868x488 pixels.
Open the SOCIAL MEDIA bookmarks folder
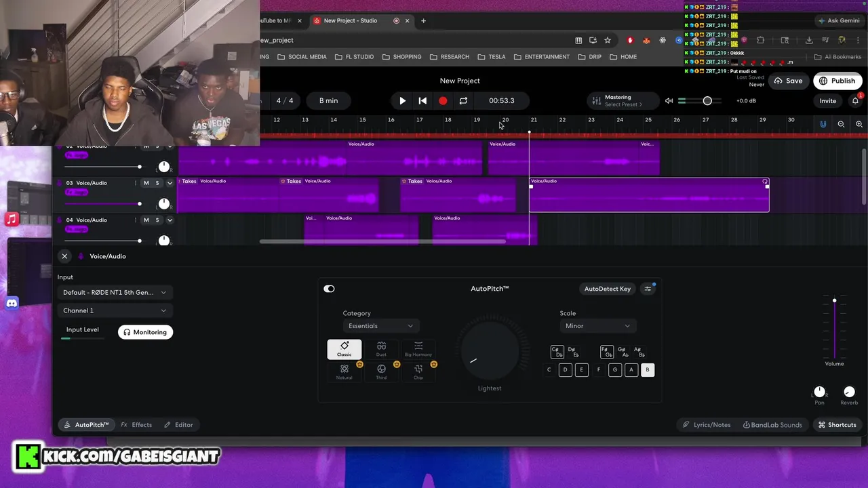(x=302, y=57)
